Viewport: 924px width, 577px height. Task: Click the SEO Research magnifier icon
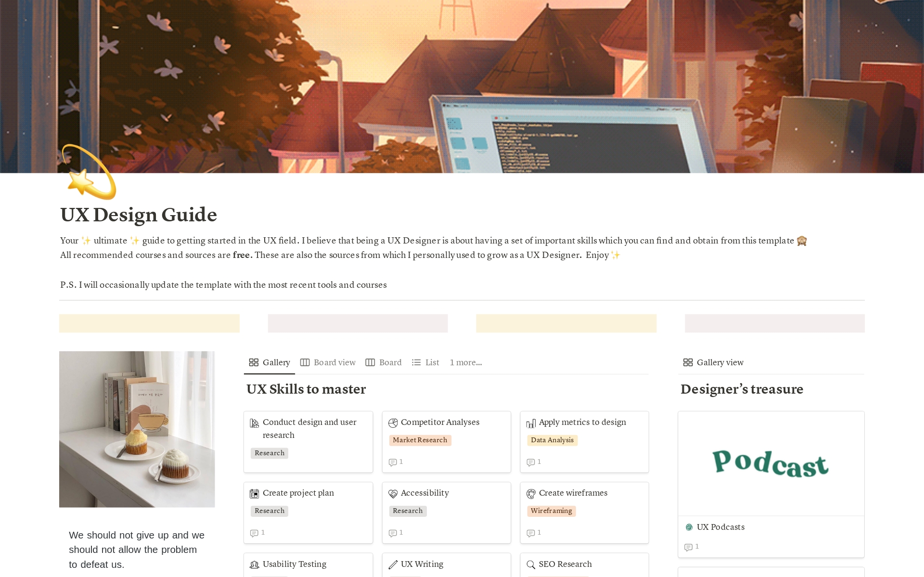pyautogui.click(x=531, y=564)
